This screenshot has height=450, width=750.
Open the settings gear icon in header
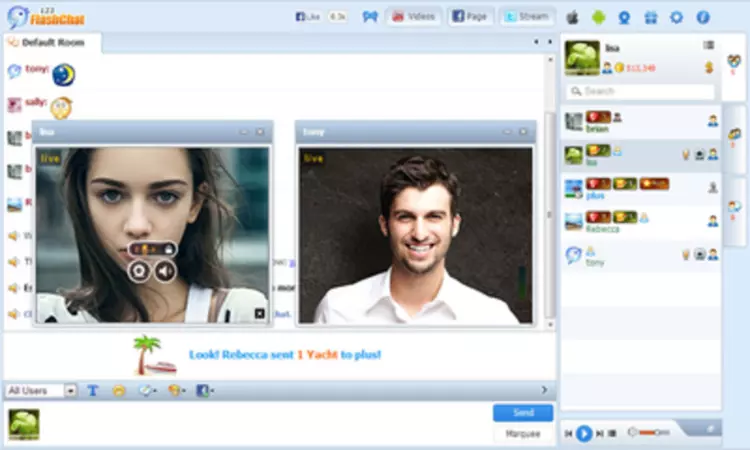coord(676,18)
